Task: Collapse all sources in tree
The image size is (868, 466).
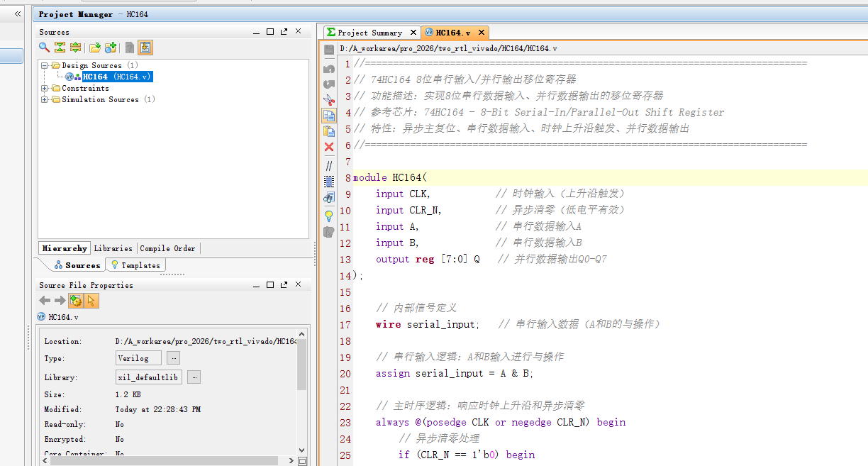Action: click(x=60, y=48)
